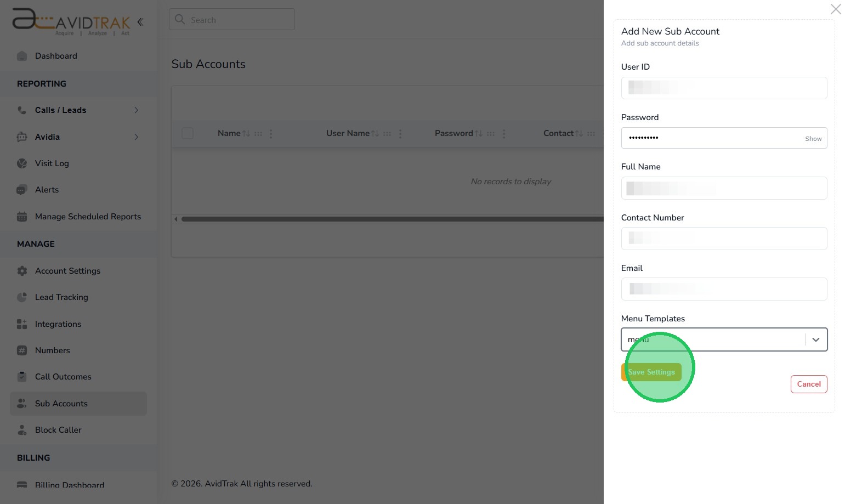Open the Sub Accounts menu item

[61, 404]
